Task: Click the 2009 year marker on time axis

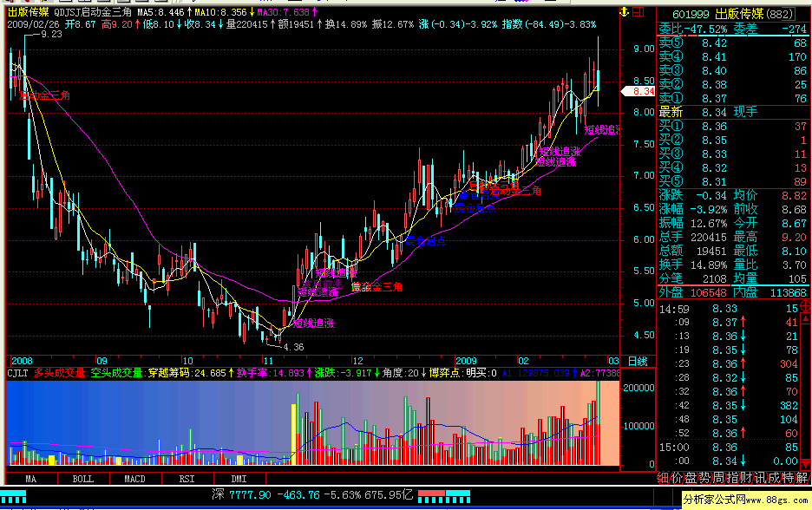Action: point(466,361)
